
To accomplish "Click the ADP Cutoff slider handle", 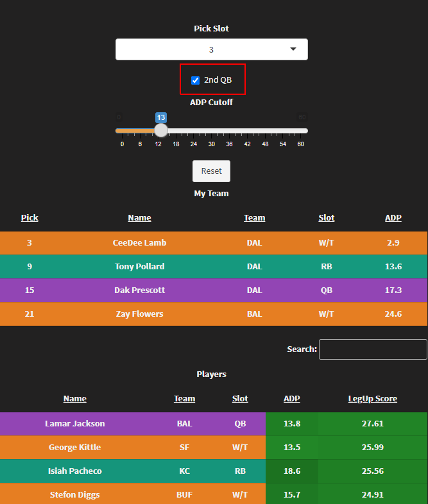I will click(x=161, y=131).
